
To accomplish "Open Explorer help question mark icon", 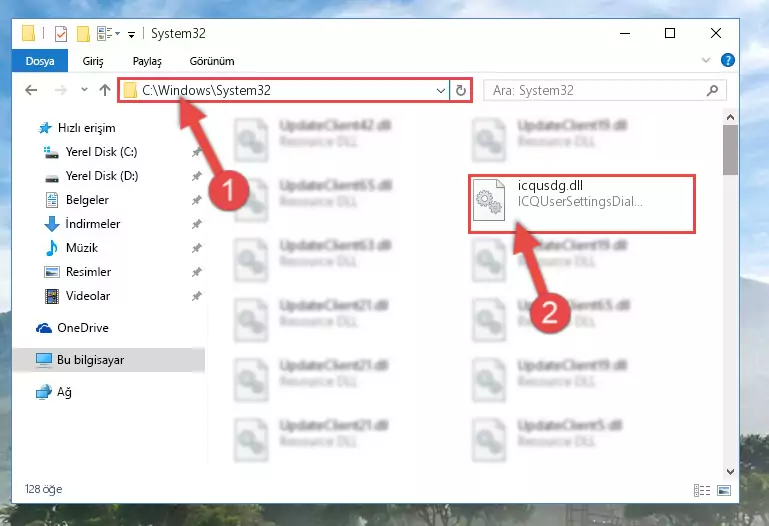I will (x=728, y=60).
